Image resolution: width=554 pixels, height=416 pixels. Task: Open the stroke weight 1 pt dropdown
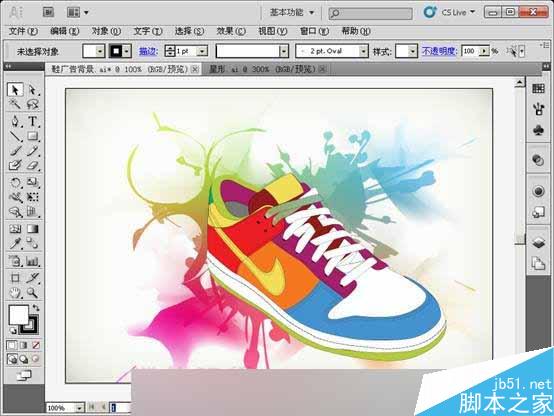click(202, 51)
